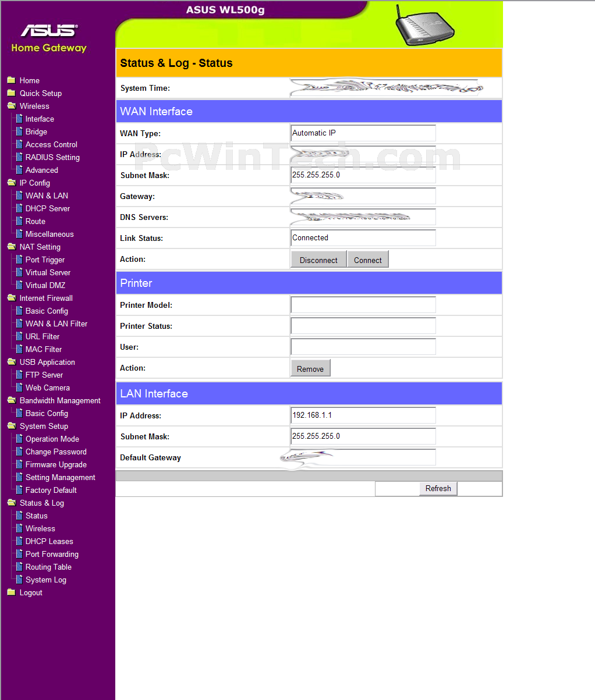This screenshot has width=595, height=700.
Task: Click the page icon beside WAN & LAN
Action: click(19, 196)
